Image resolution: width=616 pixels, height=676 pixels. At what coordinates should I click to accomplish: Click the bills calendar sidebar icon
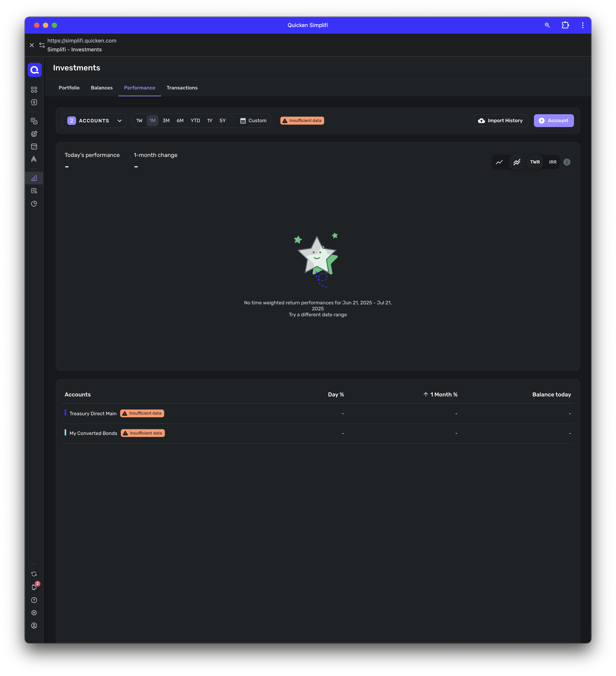(x=34, y=147)
